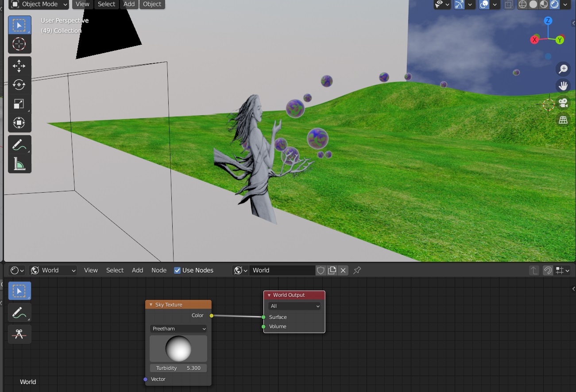Viewport: 576px width, 392px height.
Task: Open the World shader type dropdown
Action: click(x=53, y=270)
